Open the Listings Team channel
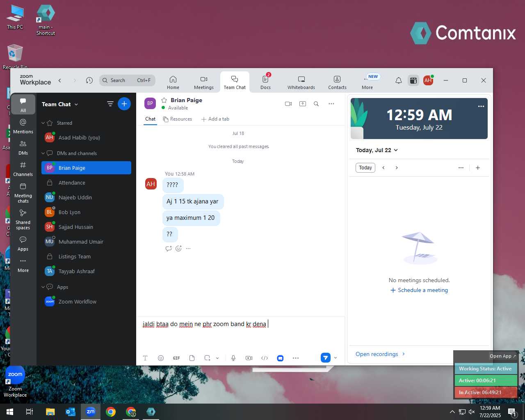This screenshot has height=420, width=525. coord(86,257)
